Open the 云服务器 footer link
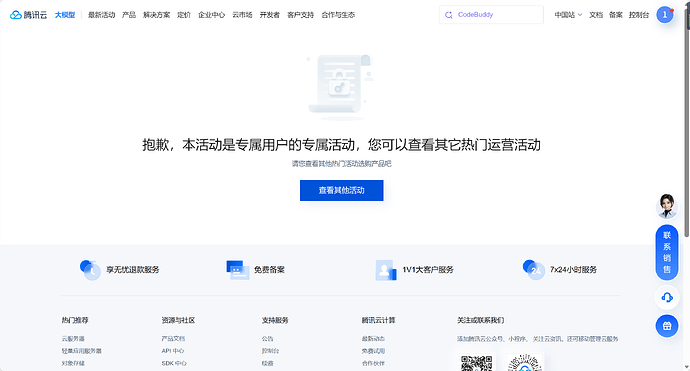690x371 pixels. [x=73, y=339]
